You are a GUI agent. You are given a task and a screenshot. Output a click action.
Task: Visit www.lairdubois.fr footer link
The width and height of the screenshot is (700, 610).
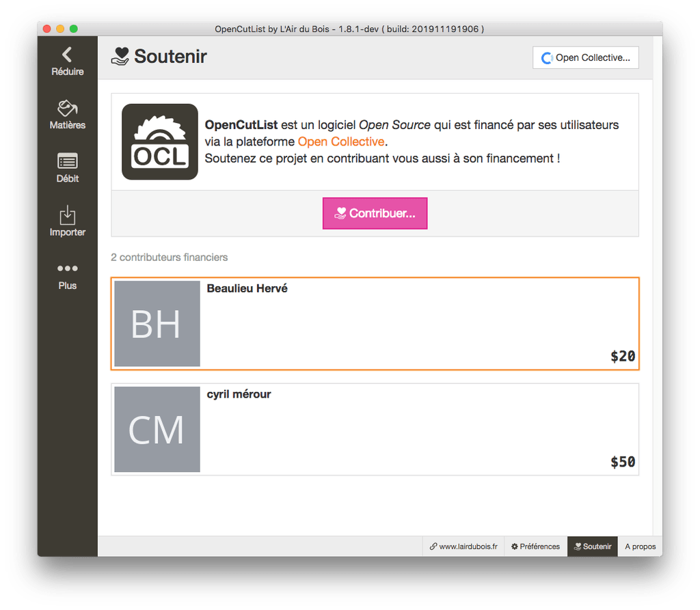point(463,546)
